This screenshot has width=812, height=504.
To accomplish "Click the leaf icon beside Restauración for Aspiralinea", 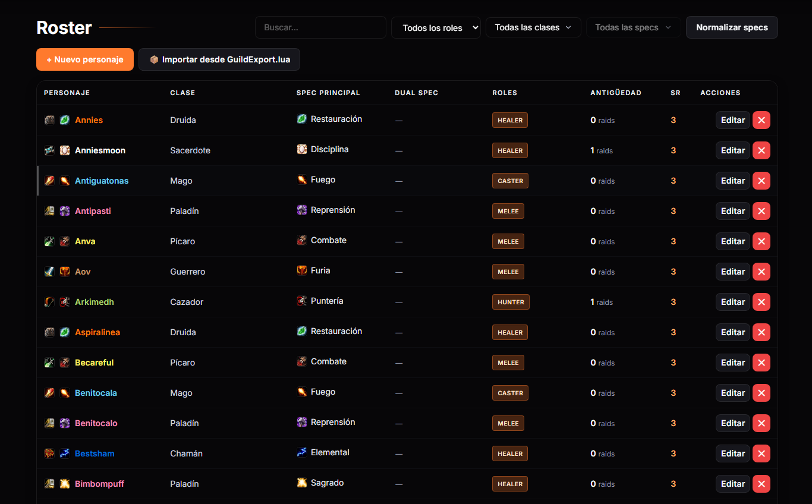I will click(302, 331).
